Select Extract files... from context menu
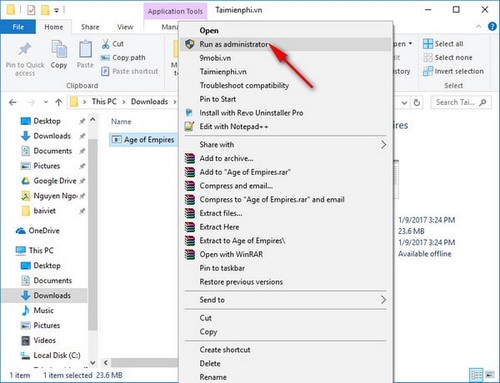The image size is (500, 383). (x=286, y=213)
